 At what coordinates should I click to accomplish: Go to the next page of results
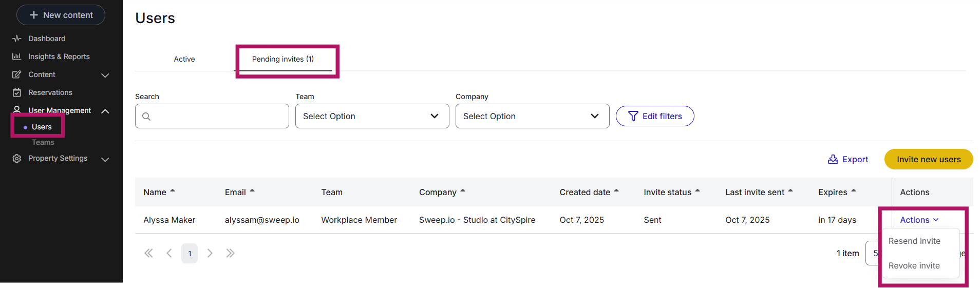pos(210,253)
